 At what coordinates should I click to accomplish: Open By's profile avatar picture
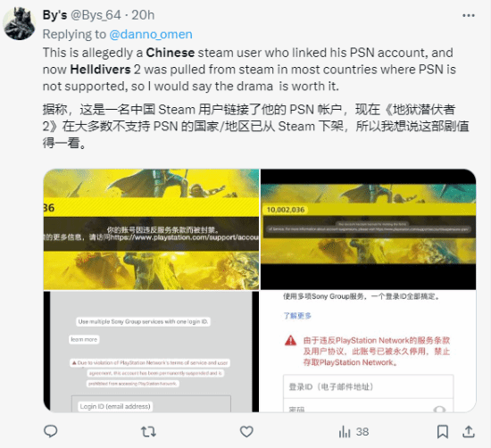(x=19, y=23)
